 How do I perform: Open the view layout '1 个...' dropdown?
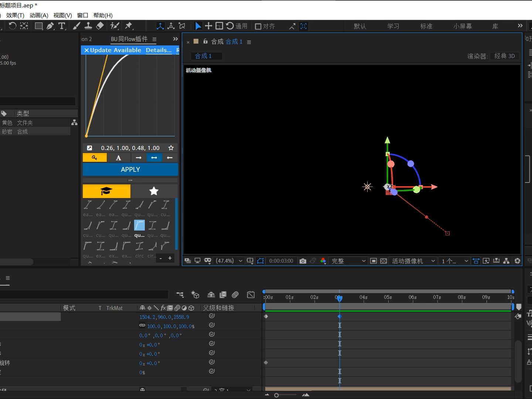tap(454, 261)
